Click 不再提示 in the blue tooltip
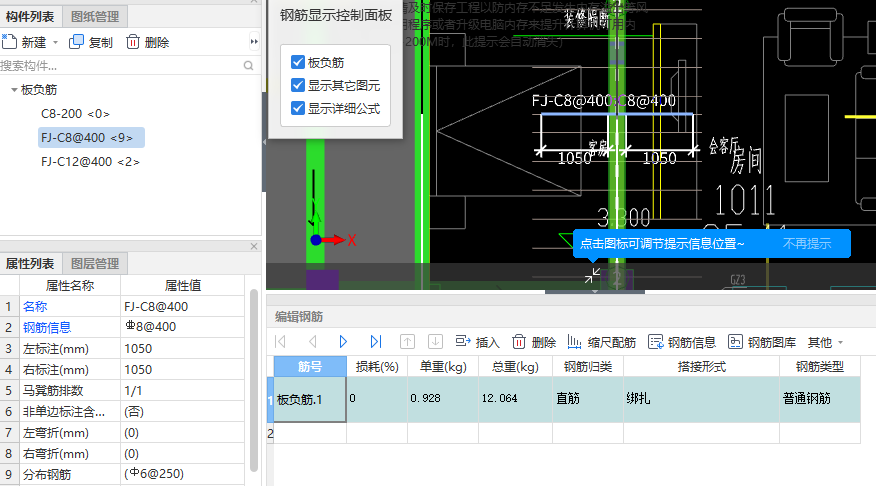The width and height of the screenshot is (876, 486). pyautogui.click(x=807, y=244)
